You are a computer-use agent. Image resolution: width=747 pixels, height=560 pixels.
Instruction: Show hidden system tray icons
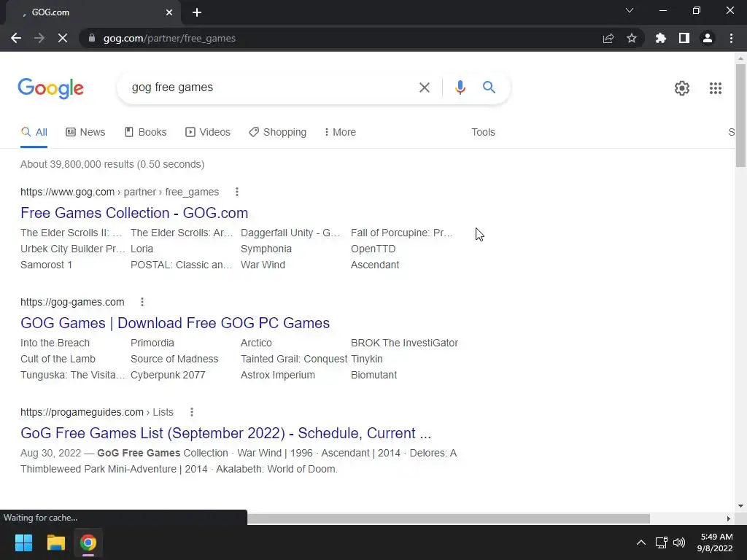click(641, 542)
